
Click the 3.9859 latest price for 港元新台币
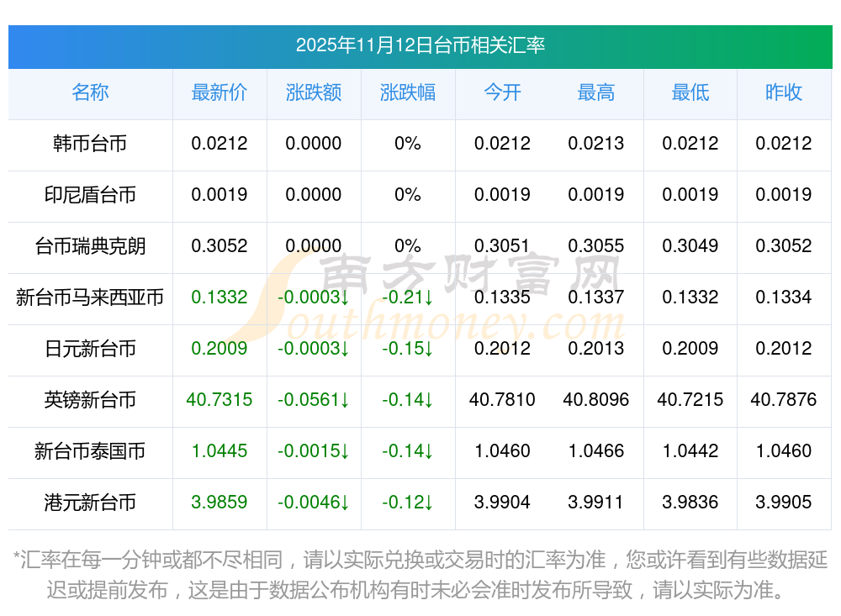pyautogui.click(x=220, y=503)
